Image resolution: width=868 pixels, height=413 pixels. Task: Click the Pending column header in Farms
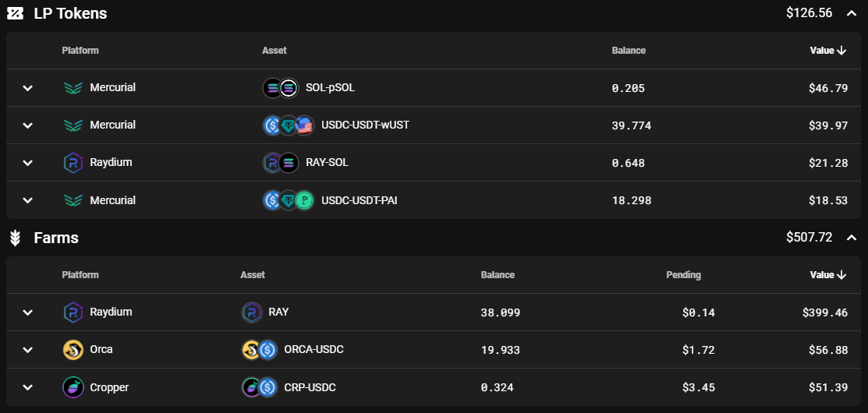(683, 275)
